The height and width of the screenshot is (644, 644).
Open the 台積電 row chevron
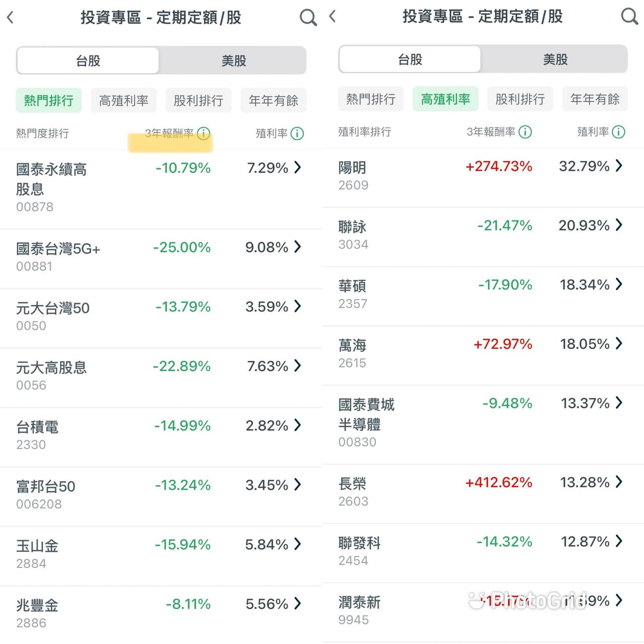[298, 425]
